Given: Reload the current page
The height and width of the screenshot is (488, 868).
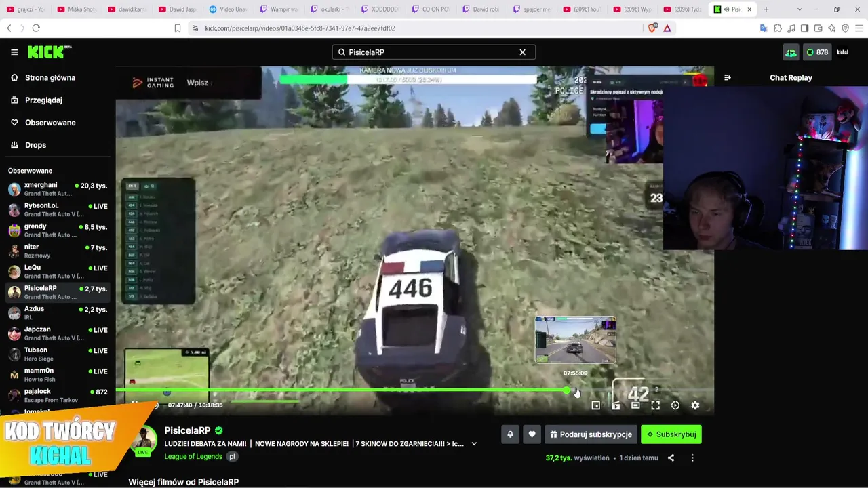Looking at the screenshot, I should tap(36, 28).
